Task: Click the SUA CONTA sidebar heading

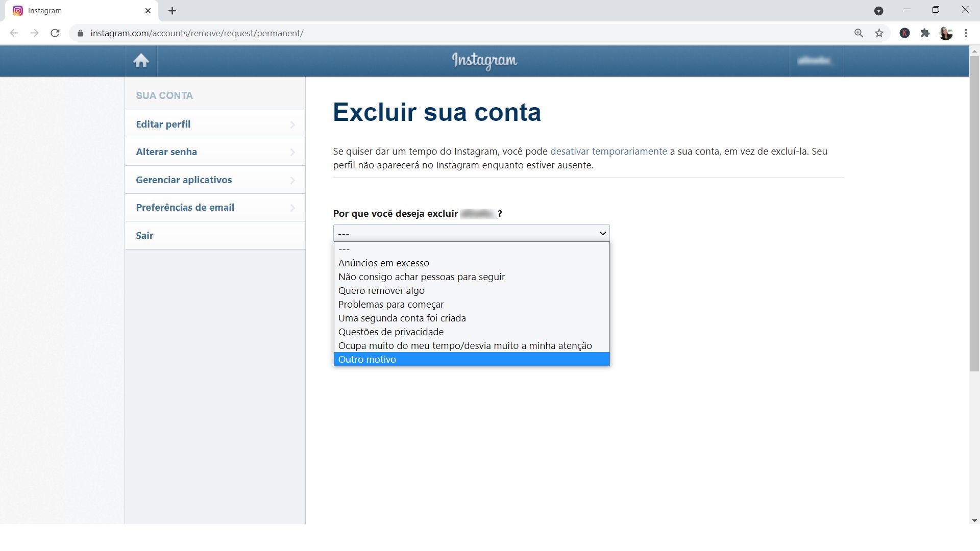Action: tap(164, 95)
